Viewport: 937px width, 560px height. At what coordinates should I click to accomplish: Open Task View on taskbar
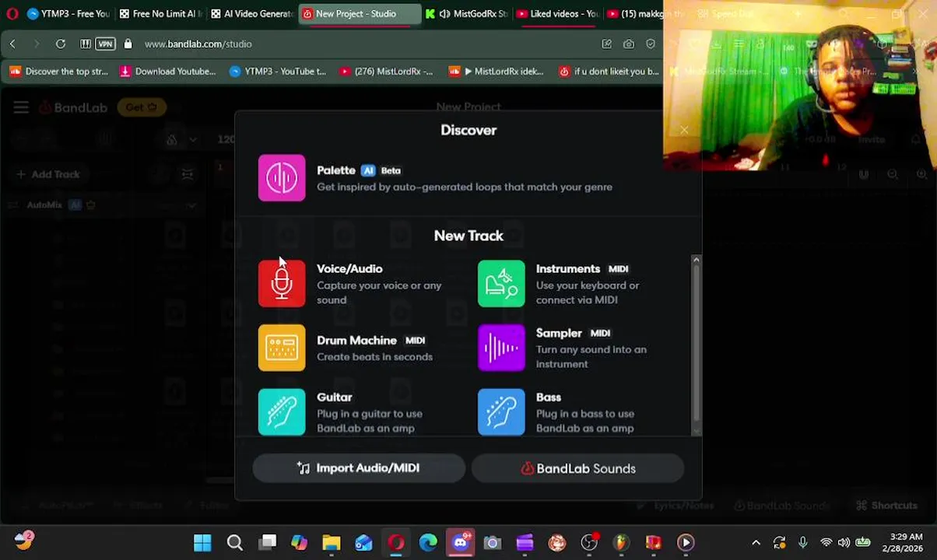click(x=268, y=543)
